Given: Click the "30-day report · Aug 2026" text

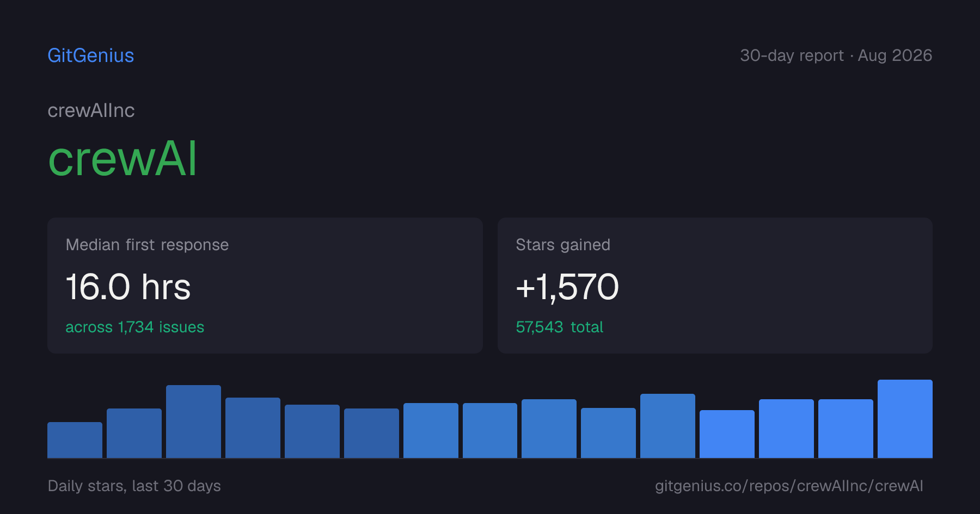Looking at the screenshot, I should tap(836, 55).
